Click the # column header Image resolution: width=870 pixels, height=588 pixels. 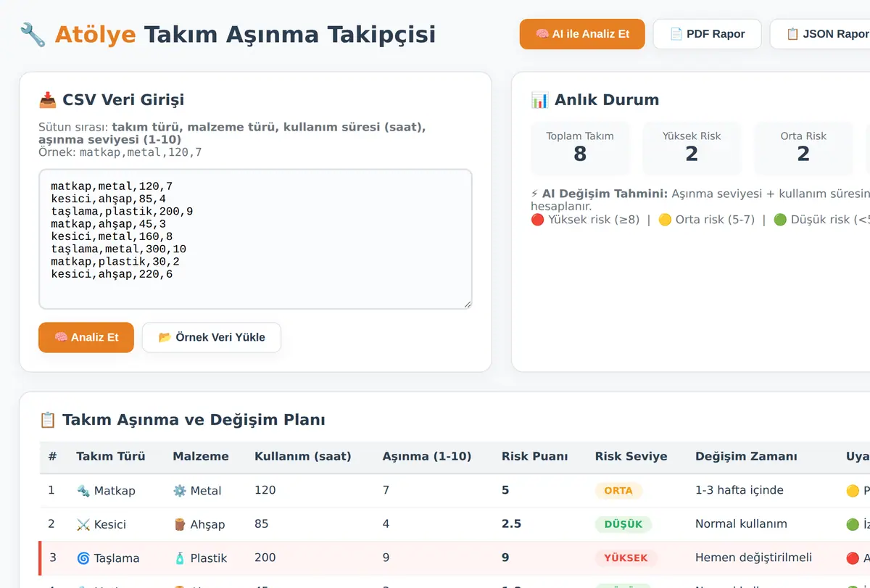coord(52,456)
